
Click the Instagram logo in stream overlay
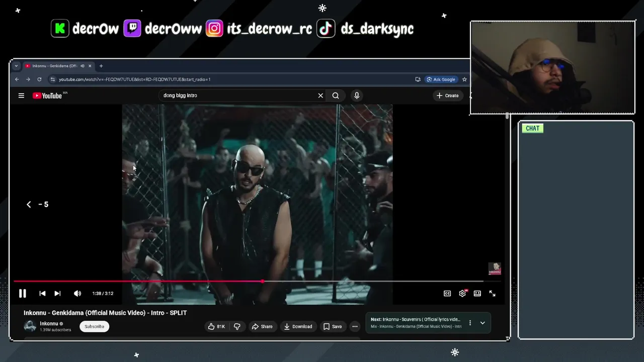[214, 29]
